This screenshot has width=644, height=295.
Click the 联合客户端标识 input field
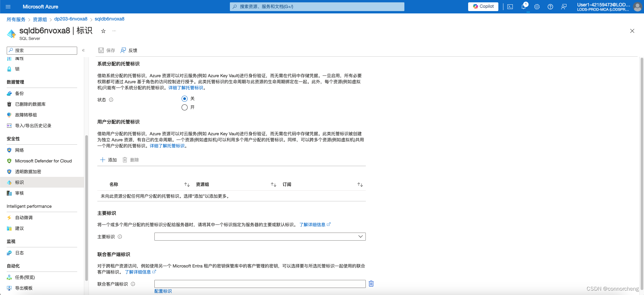click(x=260, y=284)
